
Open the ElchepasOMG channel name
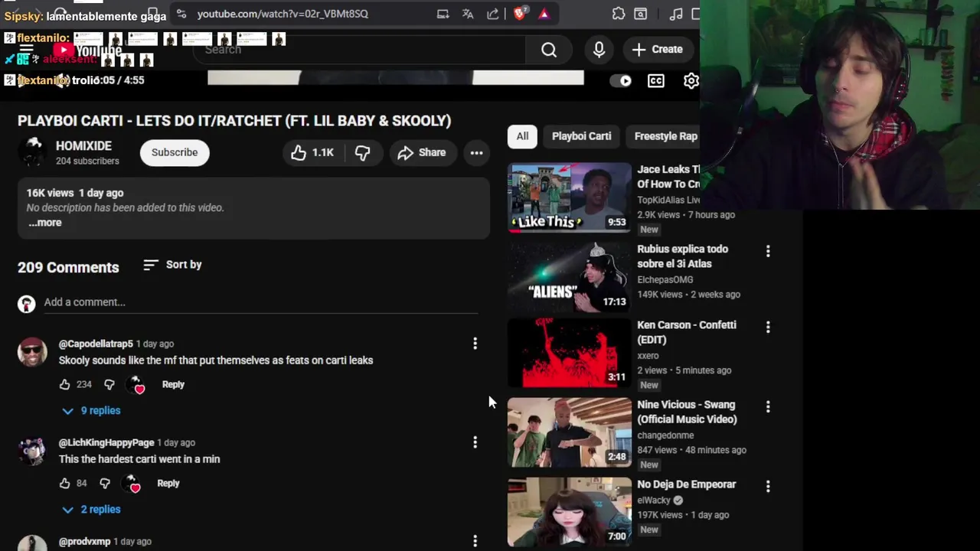(665, 280)
